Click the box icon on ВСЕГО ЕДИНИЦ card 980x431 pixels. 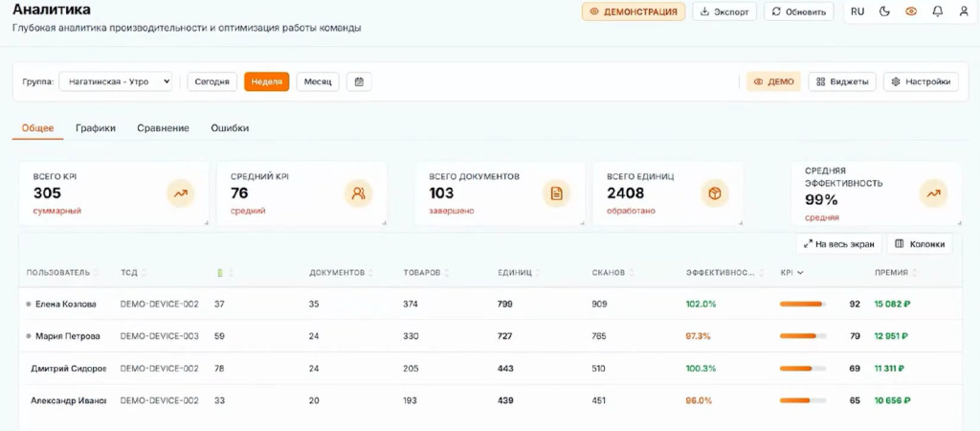tap(714, 193)
